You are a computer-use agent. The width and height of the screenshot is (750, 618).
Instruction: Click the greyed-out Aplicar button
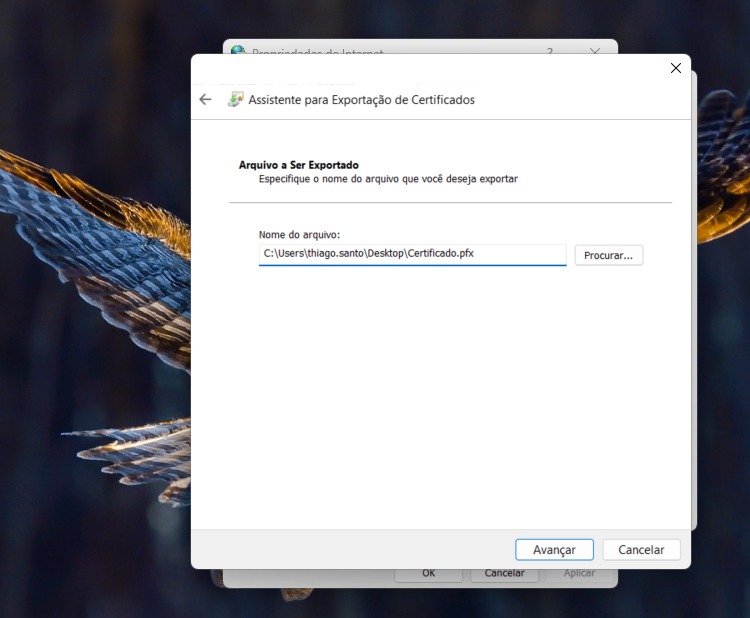(x=579, y=574)
